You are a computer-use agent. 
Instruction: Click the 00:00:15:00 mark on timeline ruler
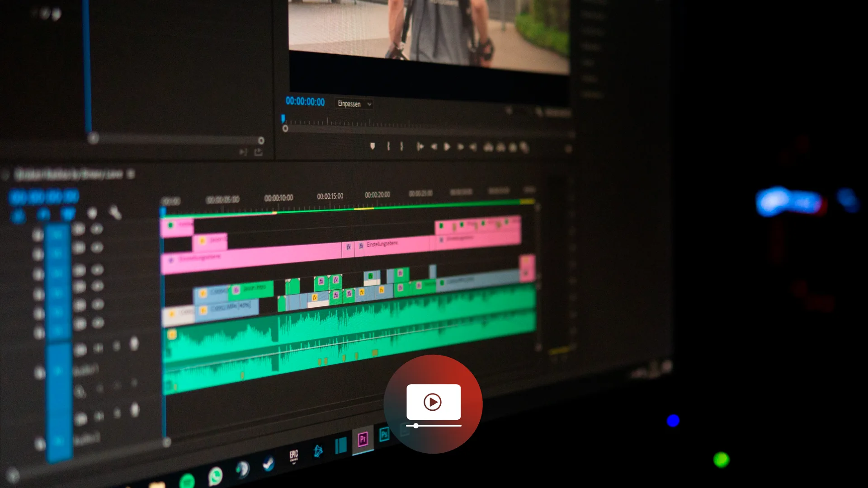coord(330,196)
